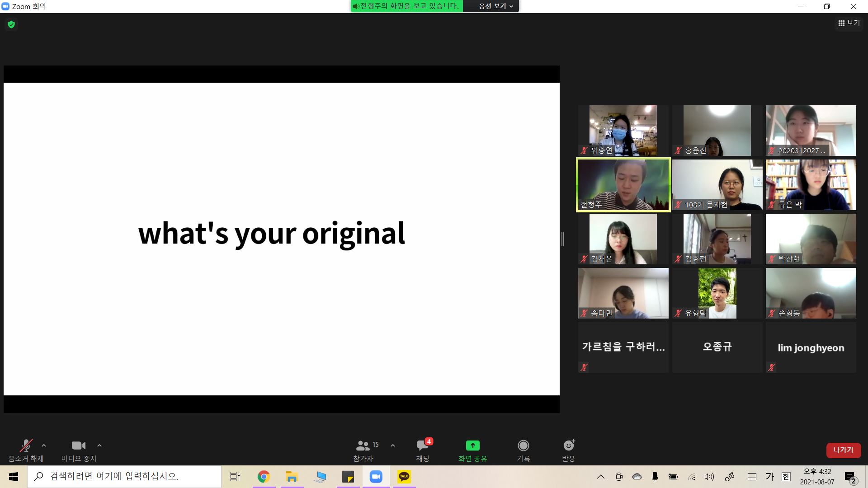Open the participants list icon

pos(363,446)
